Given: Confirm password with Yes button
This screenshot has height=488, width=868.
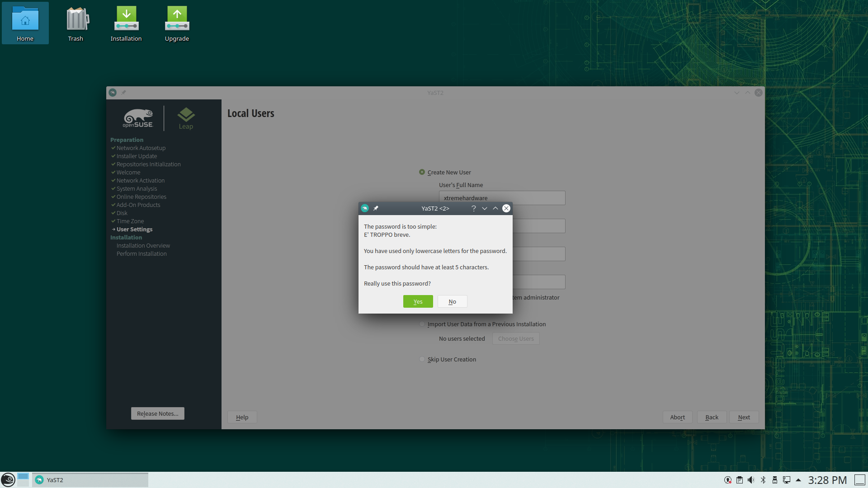Looking at the screenshot, I should (x=418, y=301).
